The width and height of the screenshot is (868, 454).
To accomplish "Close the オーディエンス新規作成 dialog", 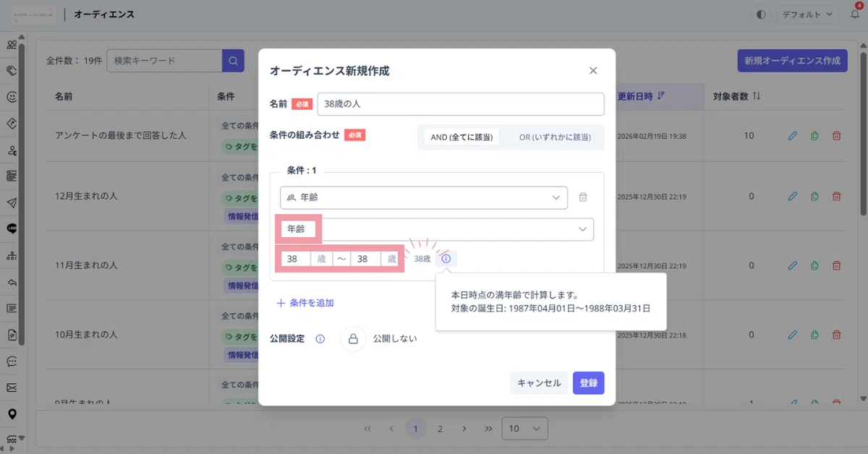I will (x=593, y=70).
